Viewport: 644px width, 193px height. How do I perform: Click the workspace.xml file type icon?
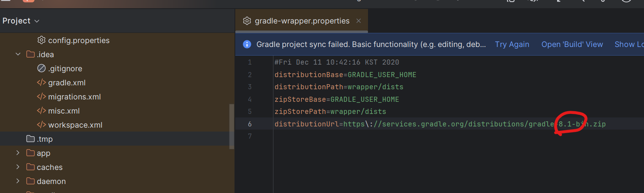point(41,124)
